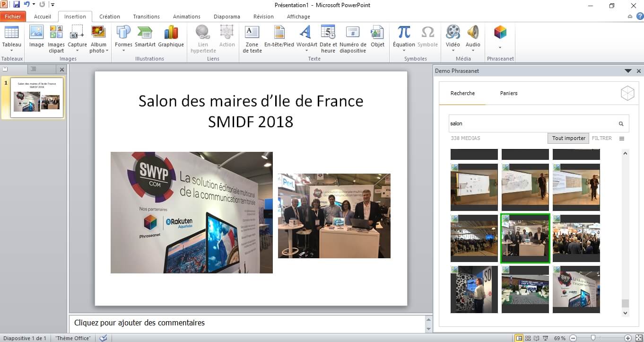Open the Diaporama tab

tap(227, 17)
